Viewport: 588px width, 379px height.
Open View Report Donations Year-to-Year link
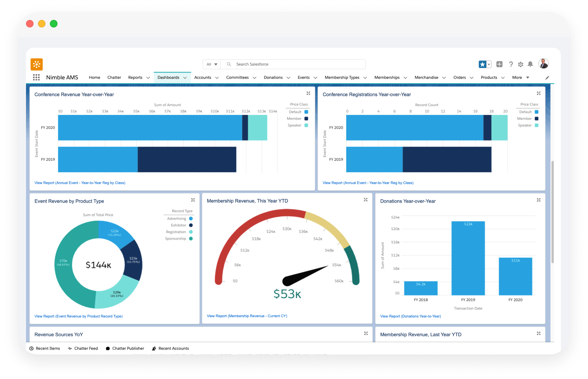click(x=410, y=316)
